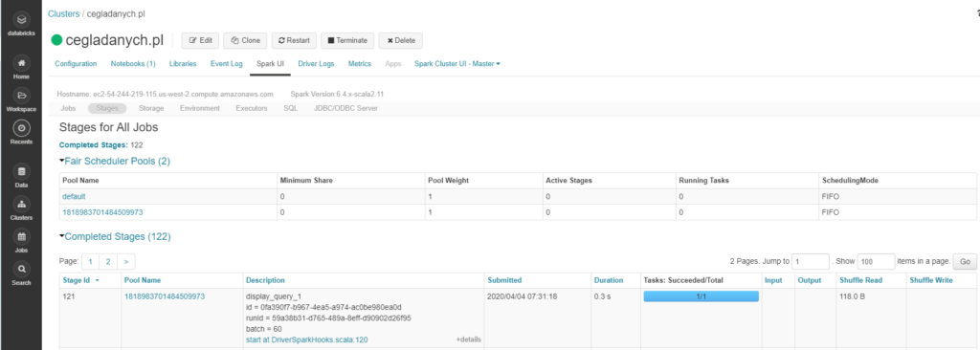Viewport: 980px width, 350px height.
Task: Switch to the Driver Logs tab
Action: point(316,64)
